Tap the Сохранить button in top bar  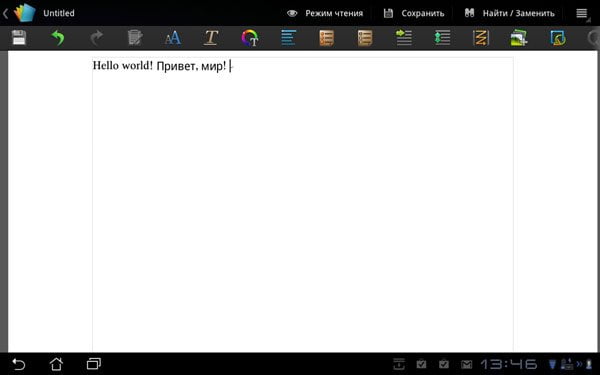(x=414, y=13)
